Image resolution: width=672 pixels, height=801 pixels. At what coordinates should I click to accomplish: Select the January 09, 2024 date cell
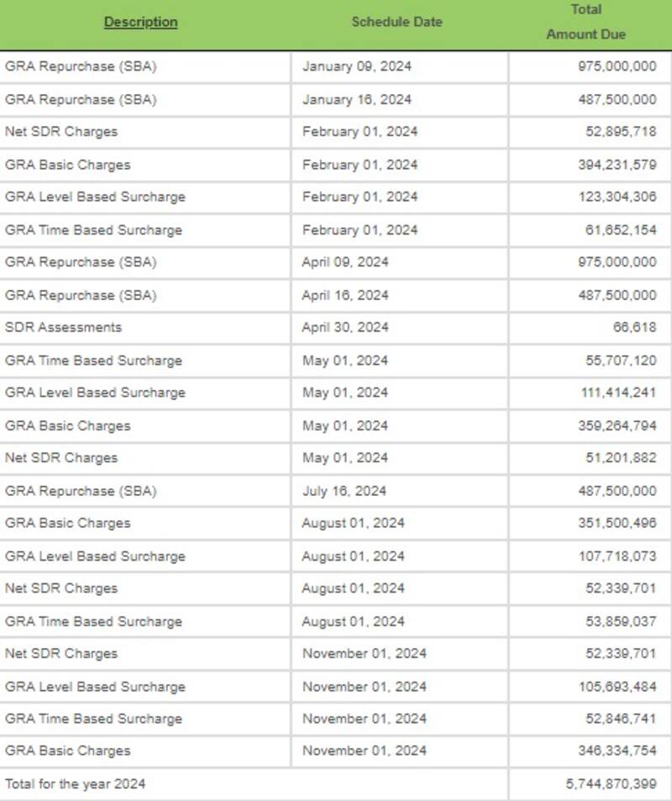click(x=357, y=66)
